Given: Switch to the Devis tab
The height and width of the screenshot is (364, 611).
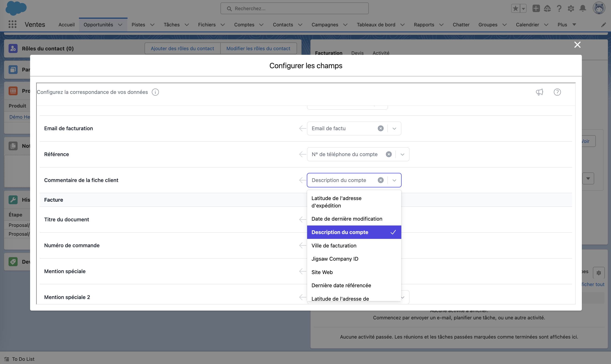Looking at the screenshot, I should 357,53.
